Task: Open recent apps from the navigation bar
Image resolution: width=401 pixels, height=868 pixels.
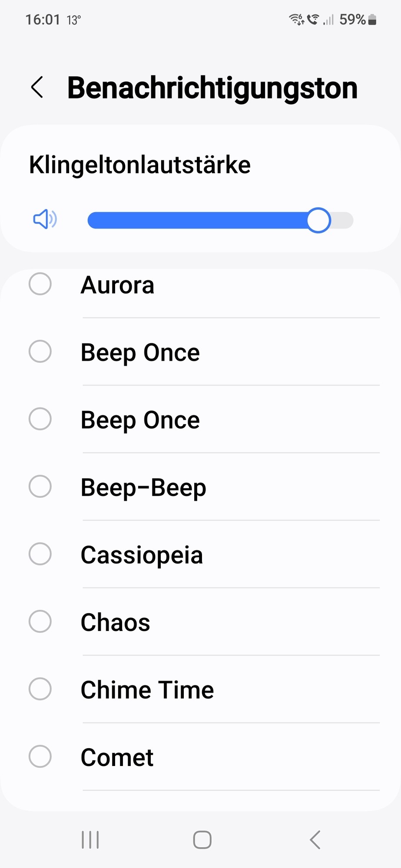Action: (x=90, y=840)
